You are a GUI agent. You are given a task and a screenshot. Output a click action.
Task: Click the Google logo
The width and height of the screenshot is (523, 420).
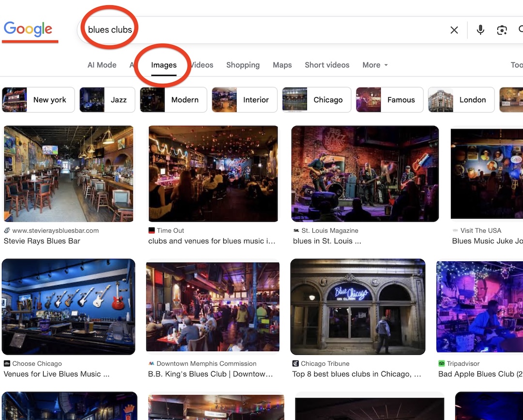pyautogui.click(x=28, y=30)
